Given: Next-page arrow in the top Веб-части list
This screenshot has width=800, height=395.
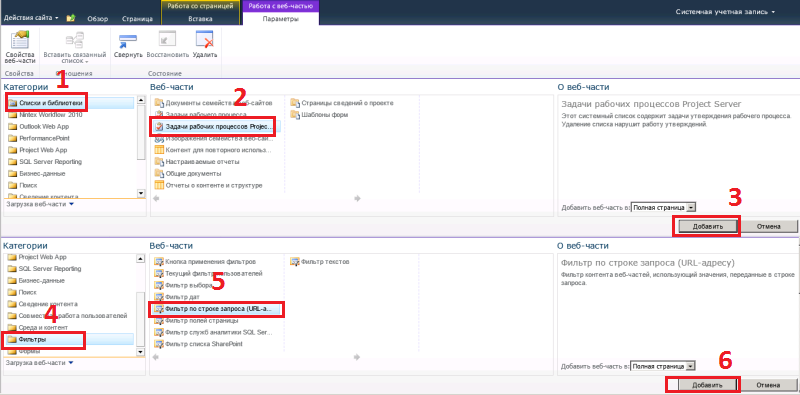Looking at the screenshot, I should click(x=358, y=199).
